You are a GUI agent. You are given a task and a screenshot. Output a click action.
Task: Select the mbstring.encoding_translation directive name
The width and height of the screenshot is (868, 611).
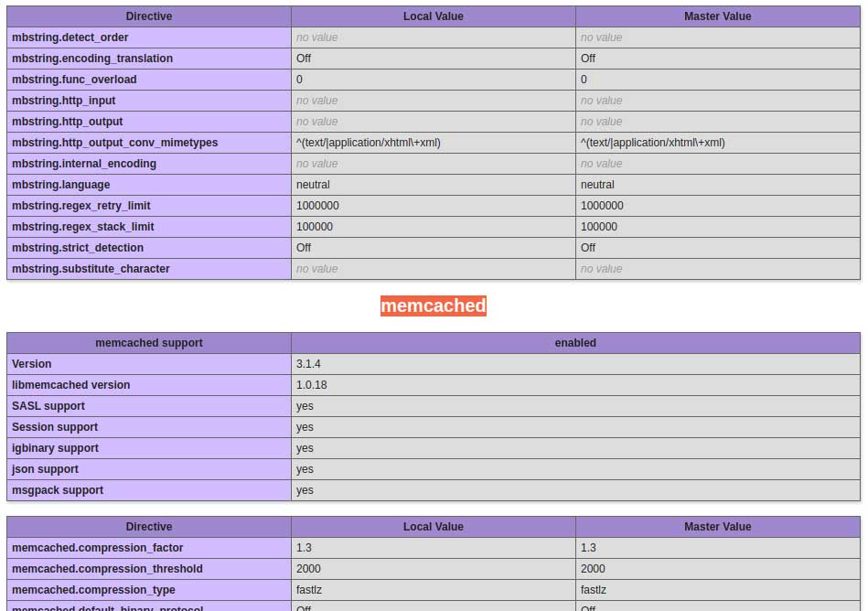pos(91,59)
